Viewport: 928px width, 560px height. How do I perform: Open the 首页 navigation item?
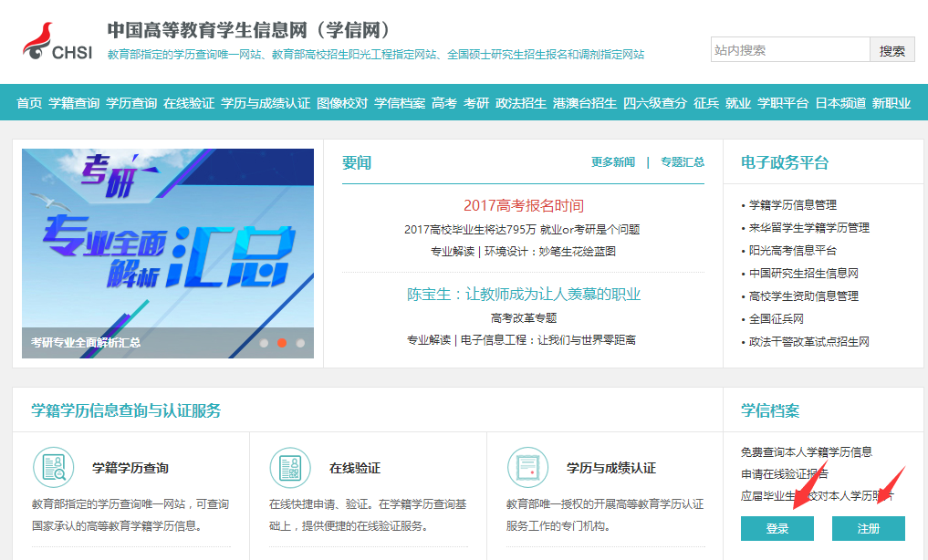(29, 103)
